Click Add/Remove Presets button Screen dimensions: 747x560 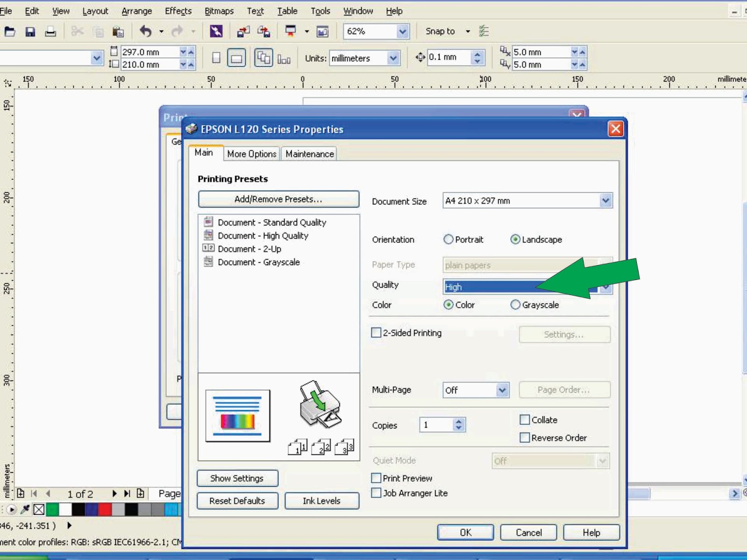pyautogui.click(x=279, y=199)
